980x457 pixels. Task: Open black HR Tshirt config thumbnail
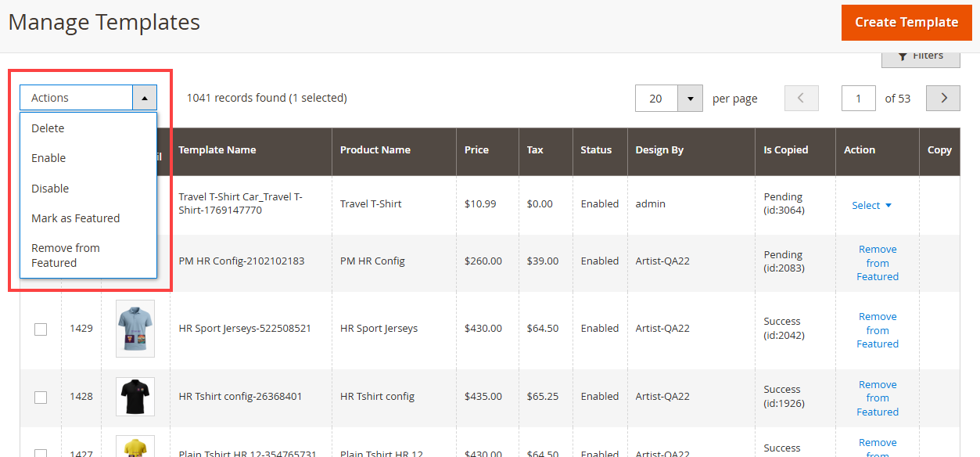click(135, 397)
